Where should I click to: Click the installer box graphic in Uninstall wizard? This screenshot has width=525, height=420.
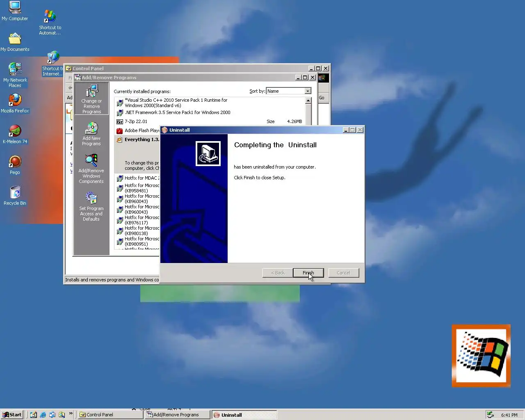(x=208, y=153)
